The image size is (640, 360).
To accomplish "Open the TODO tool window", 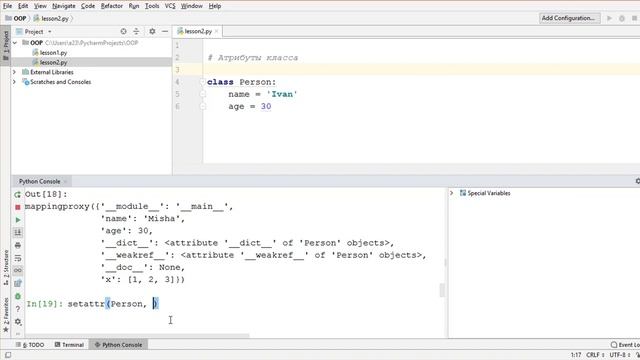I will coord(30,345).
